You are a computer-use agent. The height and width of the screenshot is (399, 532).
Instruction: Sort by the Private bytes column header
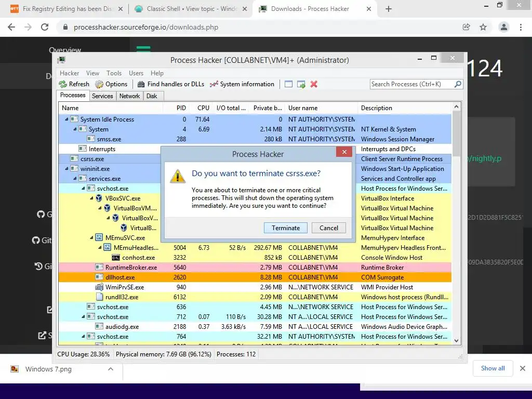coord(268,108)
